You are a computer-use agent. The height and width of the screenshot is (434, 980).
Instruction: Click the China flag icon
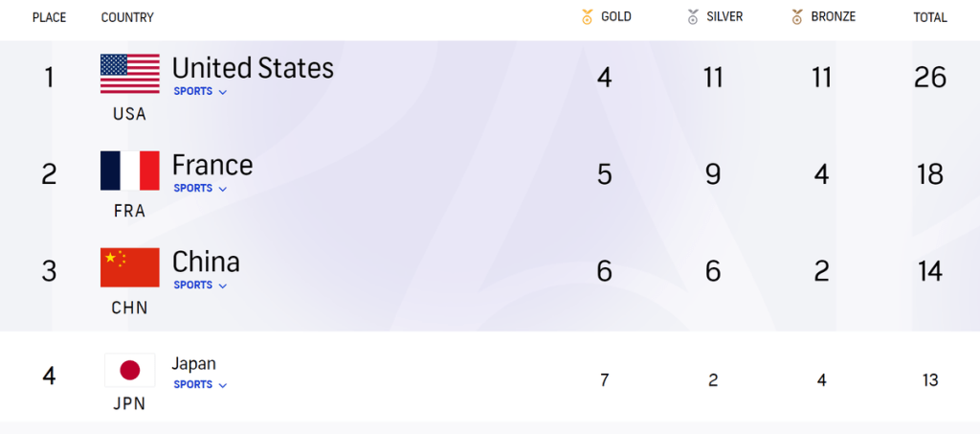[x=130, y=268]
